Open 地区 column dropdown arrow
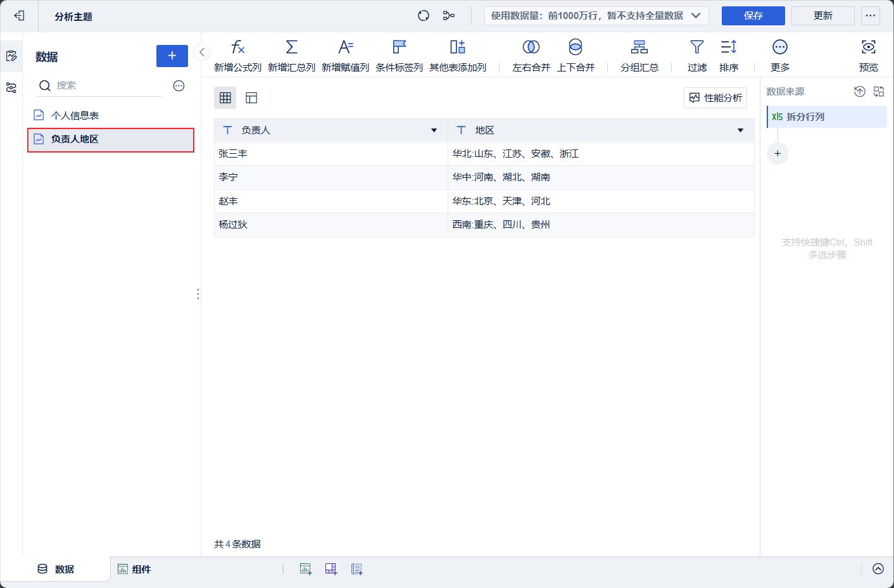 tap(740, 130)
